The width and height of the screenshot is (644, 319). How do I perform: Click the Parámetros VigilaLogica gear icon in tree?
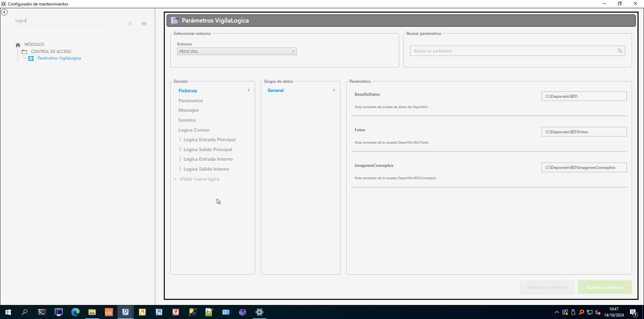(x=31, y=58)
